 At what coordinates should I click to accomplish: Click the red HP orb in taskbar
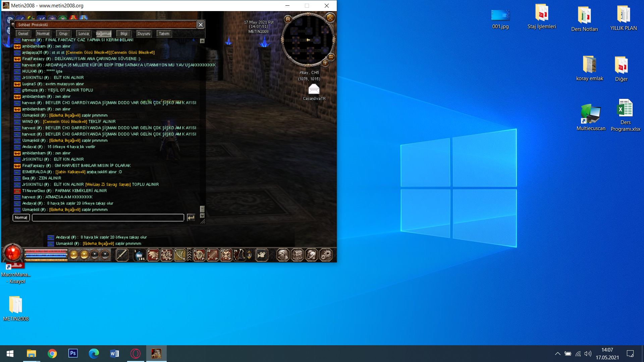pos(13,253)
